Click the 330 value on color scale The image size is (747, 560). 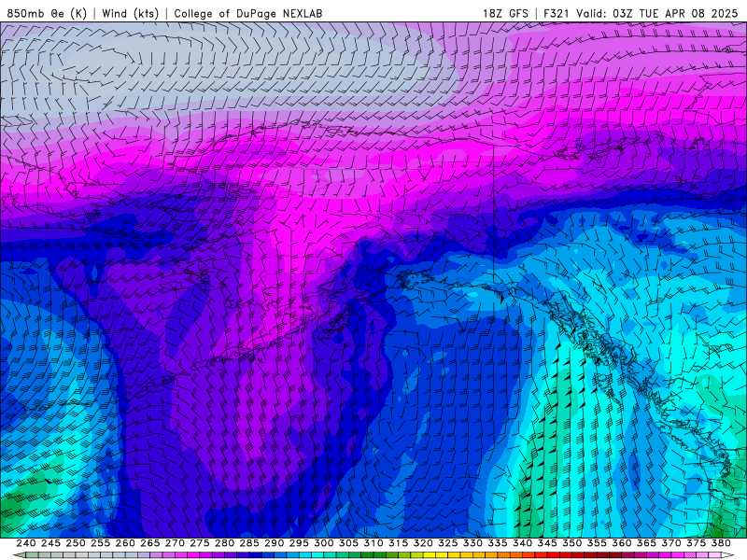472,543
